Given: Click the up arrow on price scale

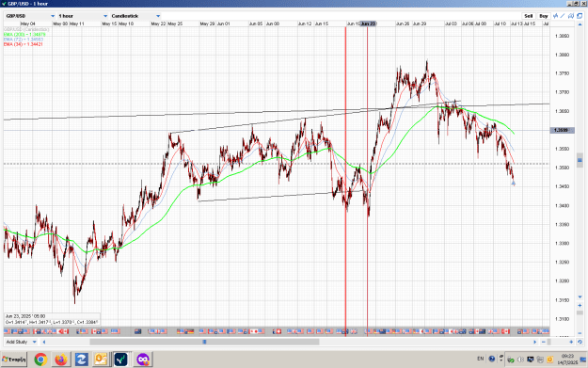Looking at the screenshot, I should click(580, 24).
